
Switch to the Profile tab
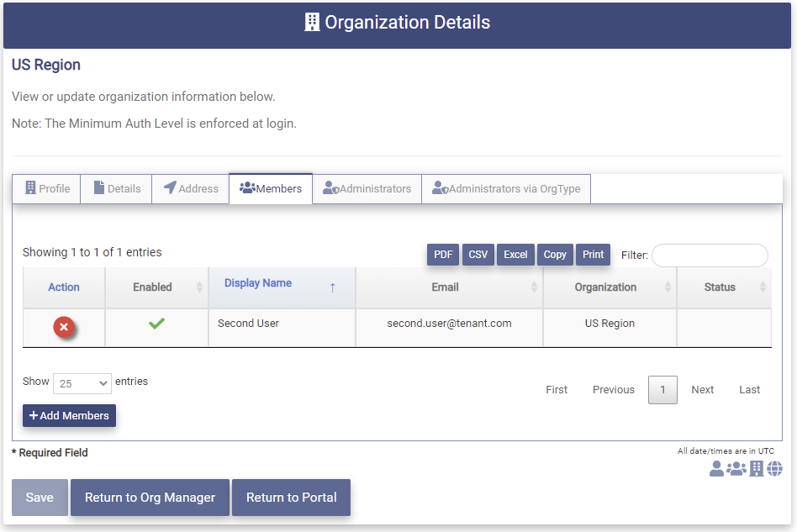47,188
